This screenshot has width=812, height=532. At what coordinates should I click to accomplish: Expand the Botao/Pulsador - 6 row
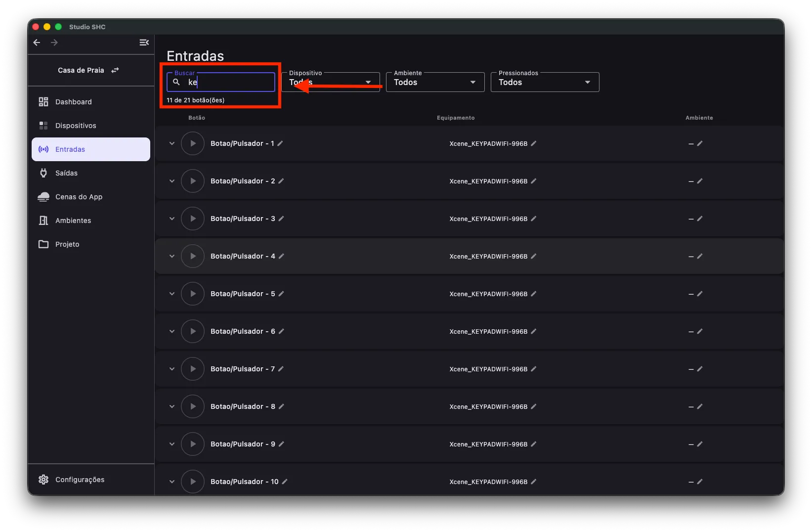[172, 331]
